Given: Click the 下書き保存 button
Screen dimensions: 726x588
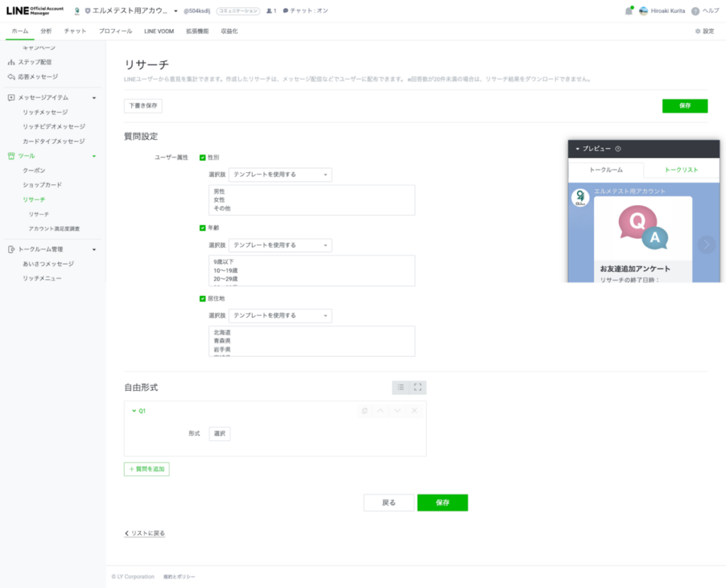Looking at the screenshot, I should [143, 106].
